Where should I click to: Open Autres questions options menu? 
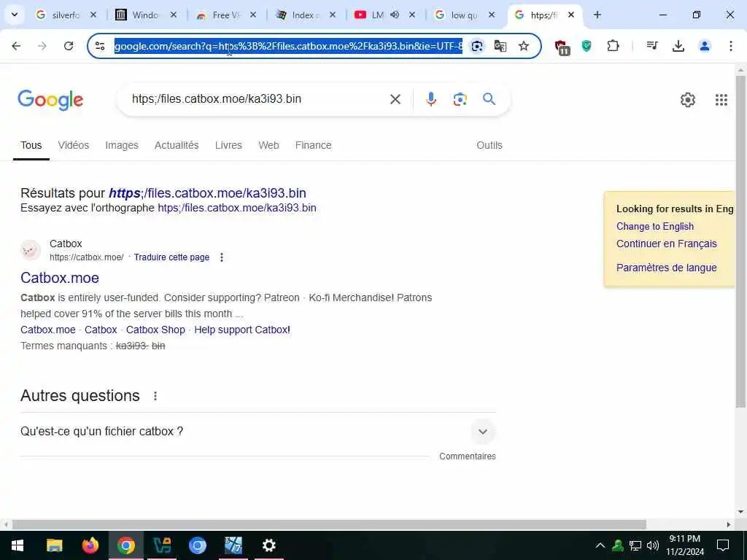tap(155, 396)
